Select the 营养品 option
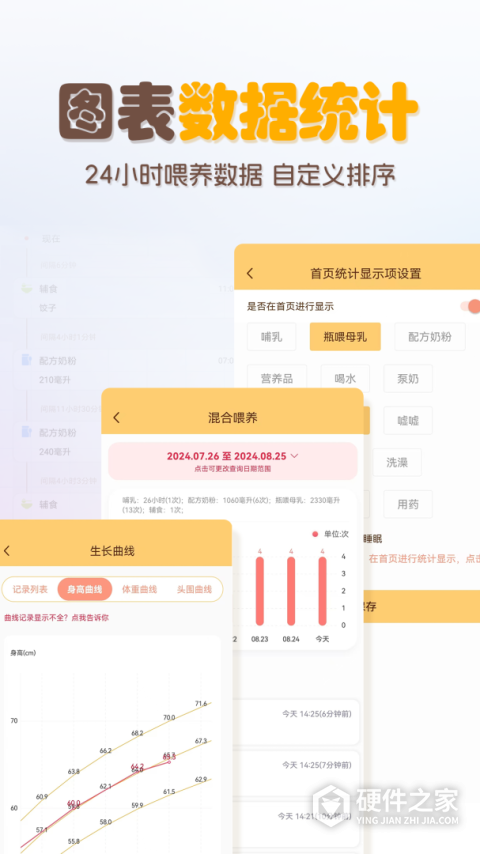This screenshot has width=480, height=854. pos(277,379)
